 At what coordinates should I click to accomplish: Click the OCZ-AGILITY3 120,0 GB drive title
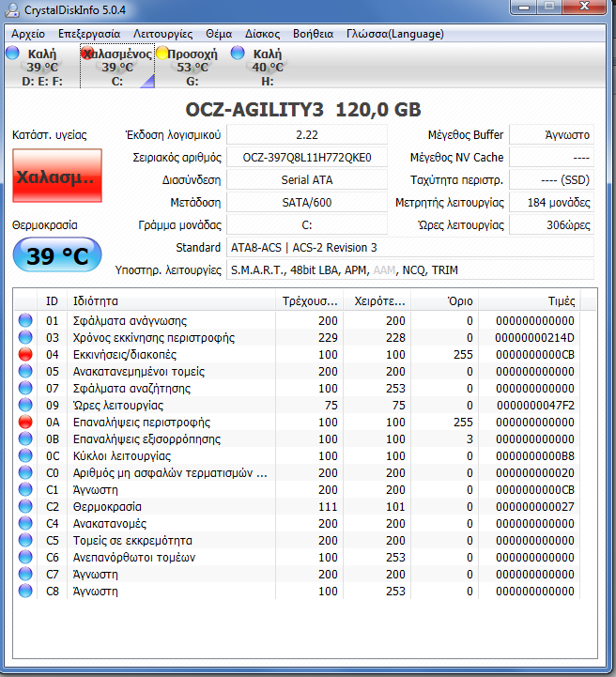pyautogui.click(x=303, y=109)
